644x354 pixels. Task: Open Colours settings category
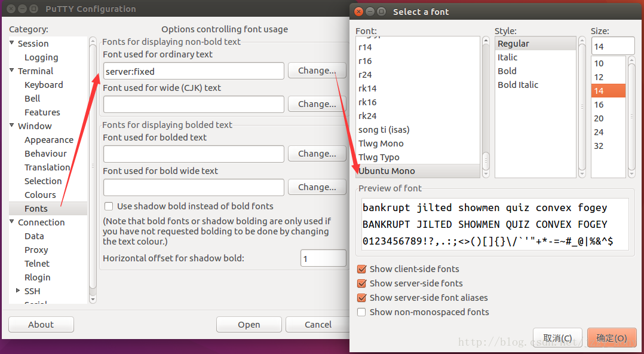click(x=40, y=195)
